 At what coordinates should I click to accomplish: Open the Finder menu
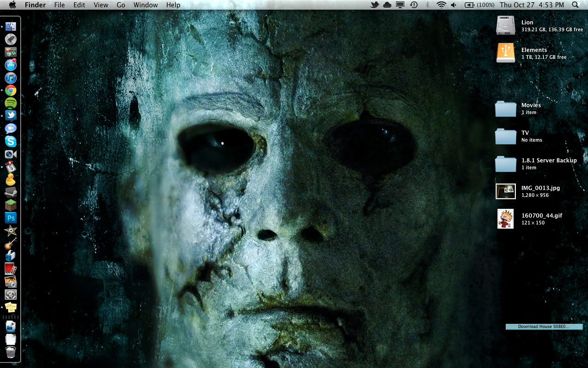pyautogui.click(x=35, y=5)
